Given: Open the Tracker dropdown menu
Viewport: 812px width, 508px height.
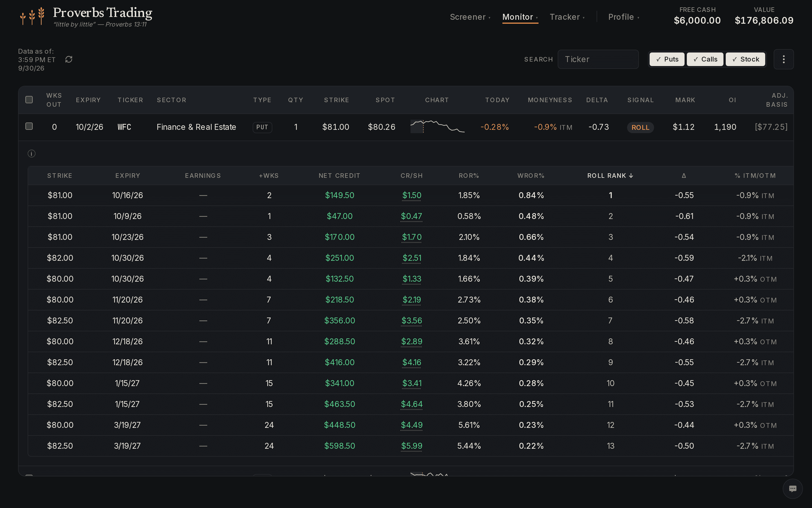Looking at the screenshot, I should (567, 17).
